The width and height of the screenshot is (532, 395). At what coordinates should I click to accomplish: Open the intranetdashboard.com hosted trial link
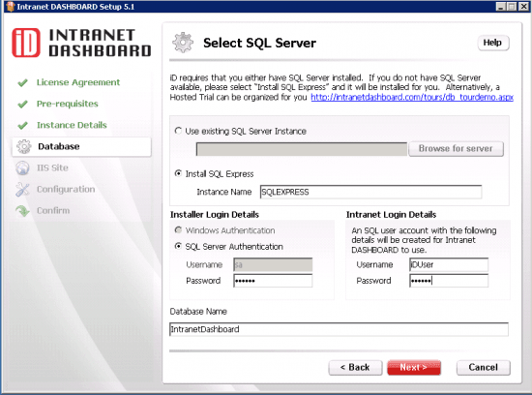(412, 98)
